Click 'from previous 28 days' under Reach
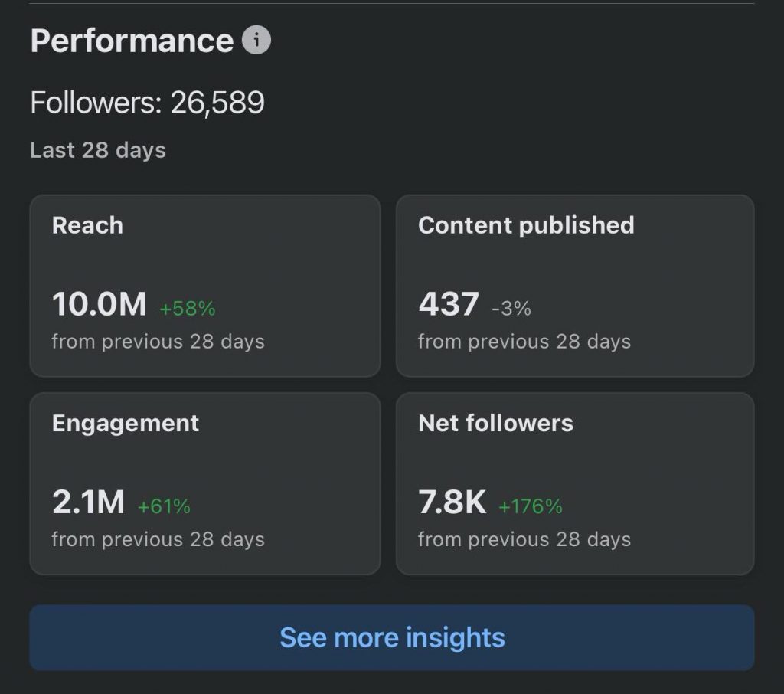The image size is (784, 694). pos(158,342)
